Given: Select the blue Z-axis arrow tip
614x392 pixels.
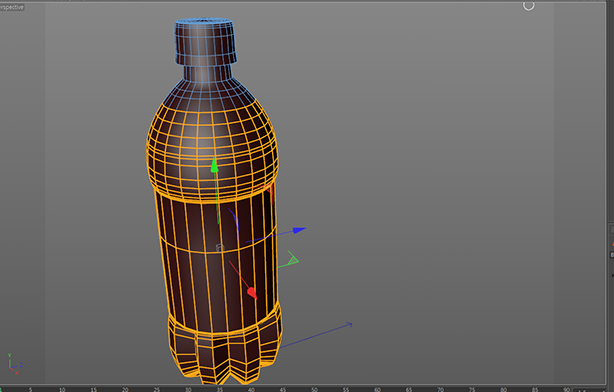Looking at the screenshot, I should click(x=299, y=230).
